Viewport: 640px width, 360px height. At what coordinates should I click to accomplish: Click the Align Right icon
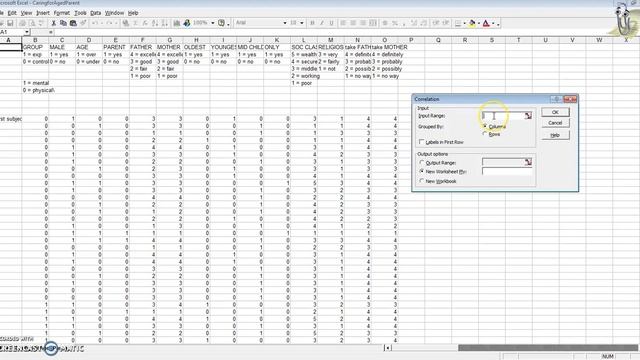coord(363,23)
